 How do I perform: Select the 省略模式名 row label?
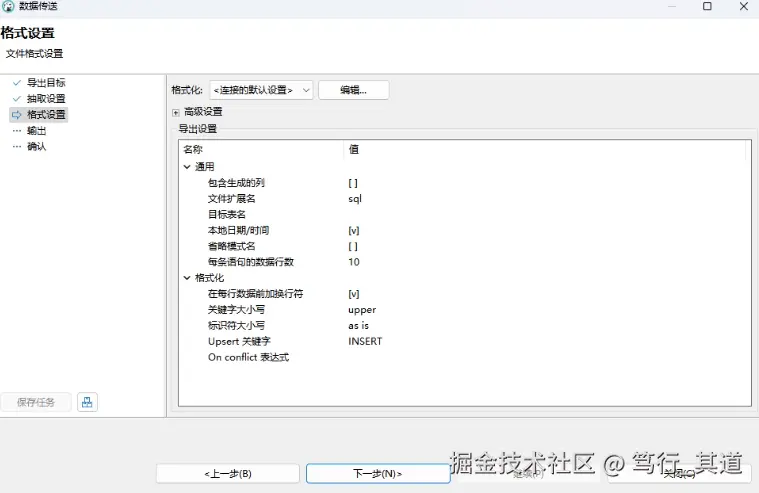click(x=231, y=246)
